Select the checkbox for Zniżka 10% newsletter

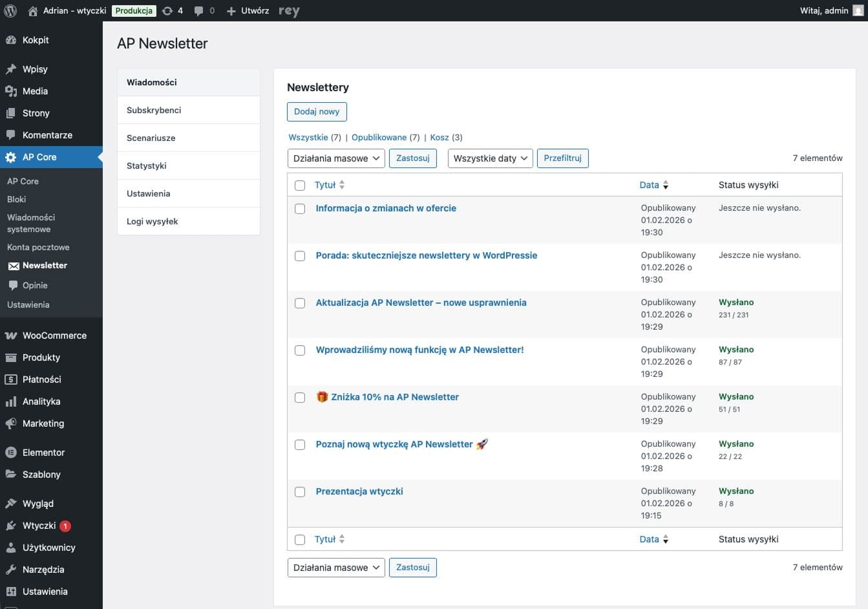[300, 398]
